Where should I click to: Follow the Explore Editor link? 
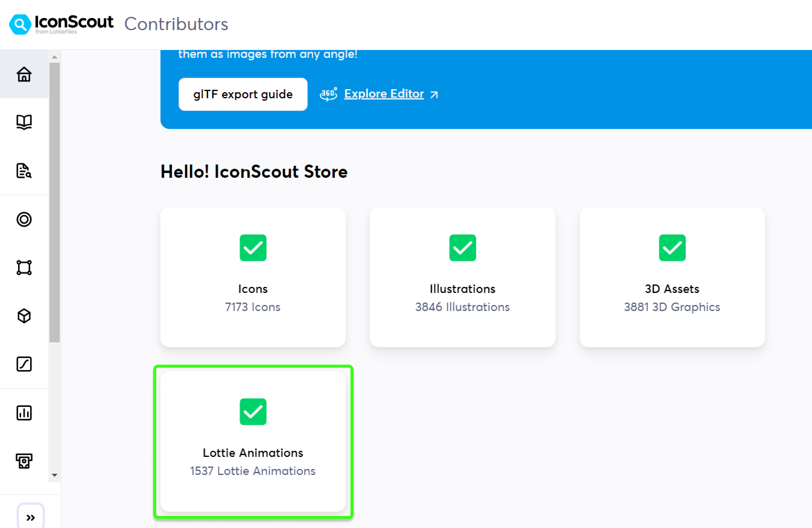384,94
